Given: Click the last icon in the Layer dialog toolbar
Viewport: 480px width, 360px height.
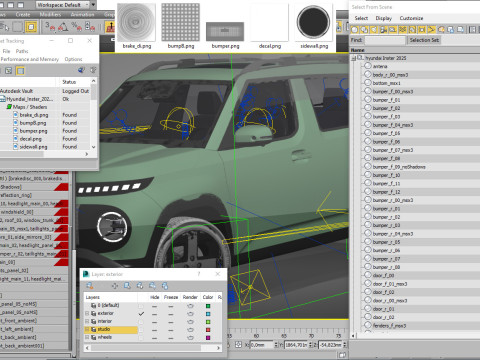Looking at the screenshot, I should [165, 286].
